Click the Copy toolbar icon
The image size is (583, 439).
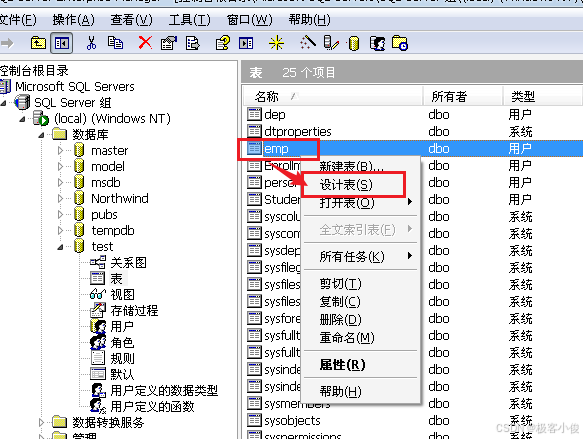tap(115, 43)
